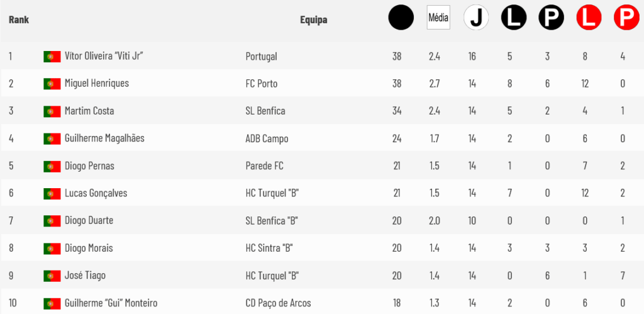Click the flag next to José Tiago
644x314 pixels.
[x=52, y=276]
